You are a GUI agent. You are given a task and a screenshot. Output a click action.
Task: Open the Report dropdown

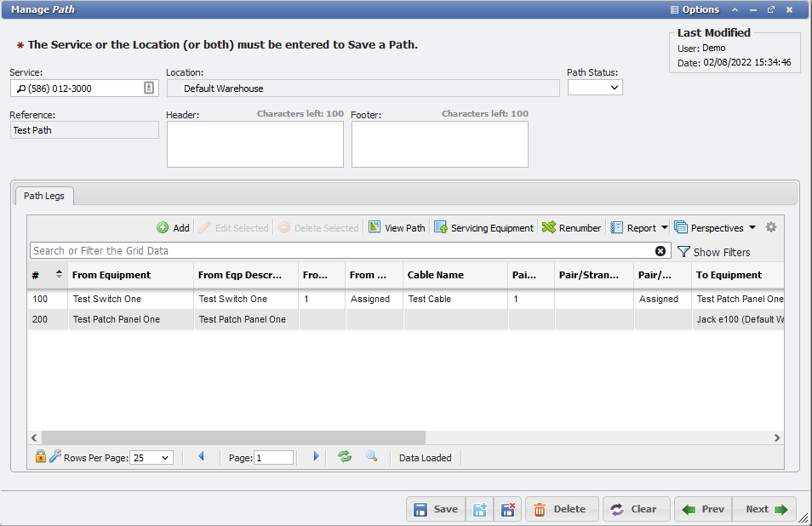tap(638, 227)
